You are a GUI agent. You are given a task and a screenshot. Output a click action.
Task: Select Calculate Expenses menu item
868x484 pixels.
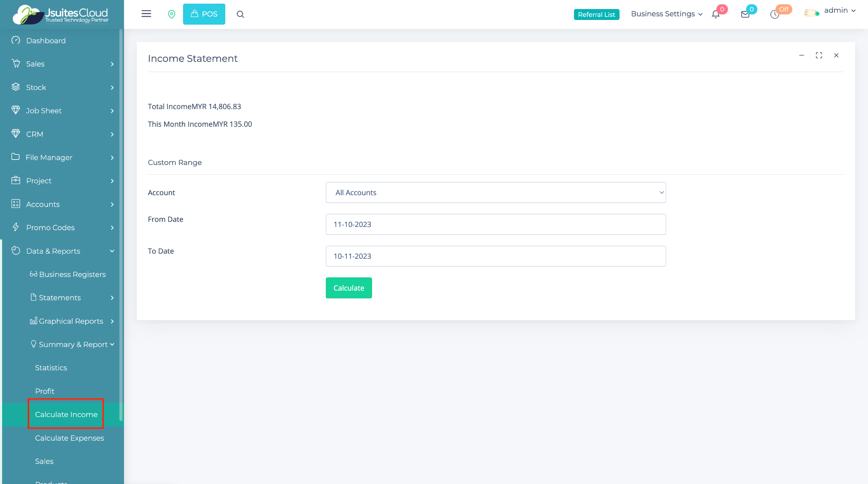pyautogui.click(x=70, y=438)
